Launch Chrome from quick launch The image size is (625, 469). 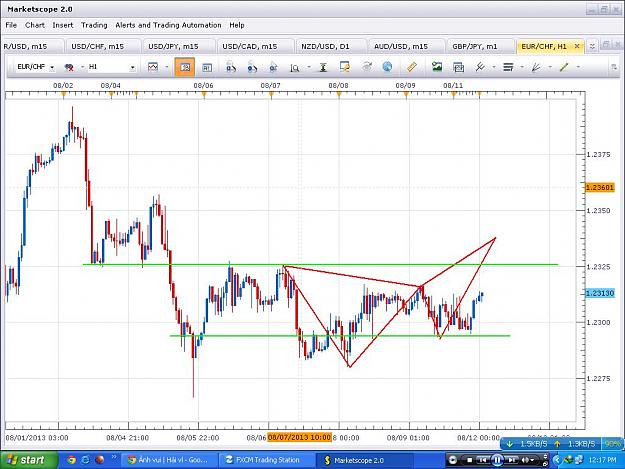pos(71,460)
